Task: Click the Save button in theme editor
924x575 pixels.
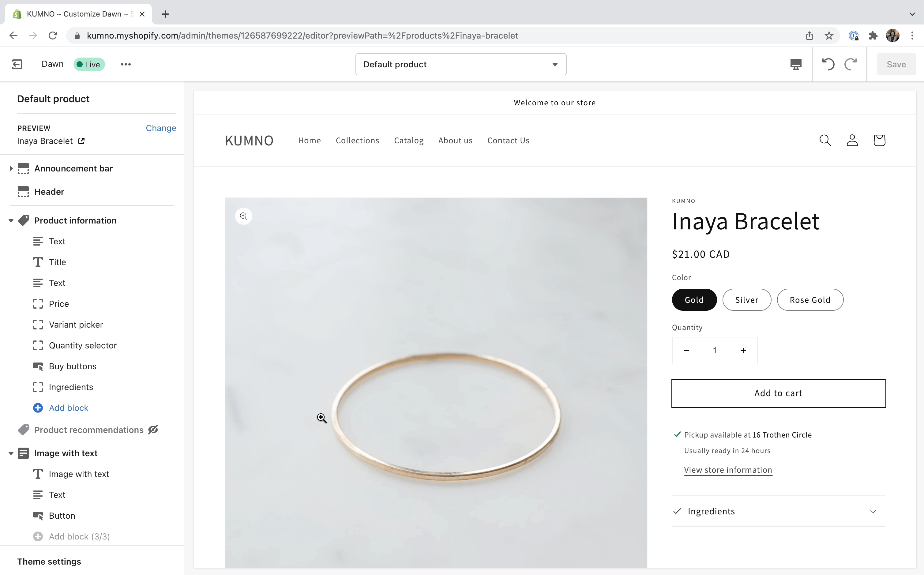Action: click(896, 64)
